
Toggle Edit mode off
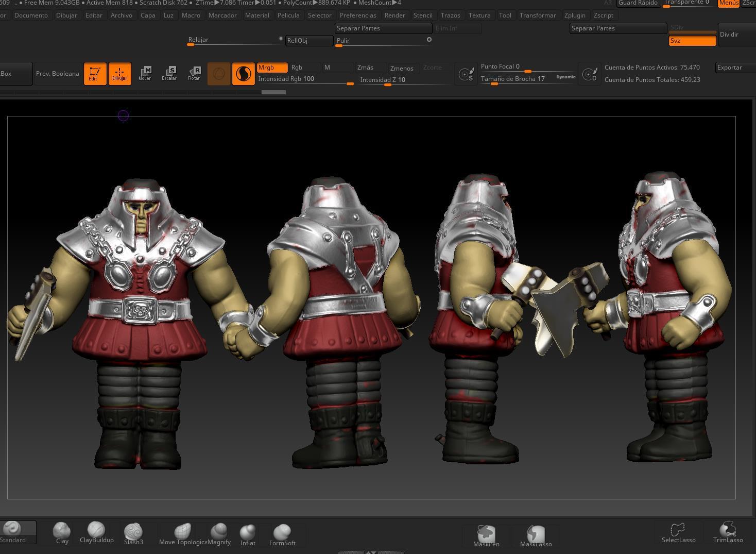click(95, 73)
